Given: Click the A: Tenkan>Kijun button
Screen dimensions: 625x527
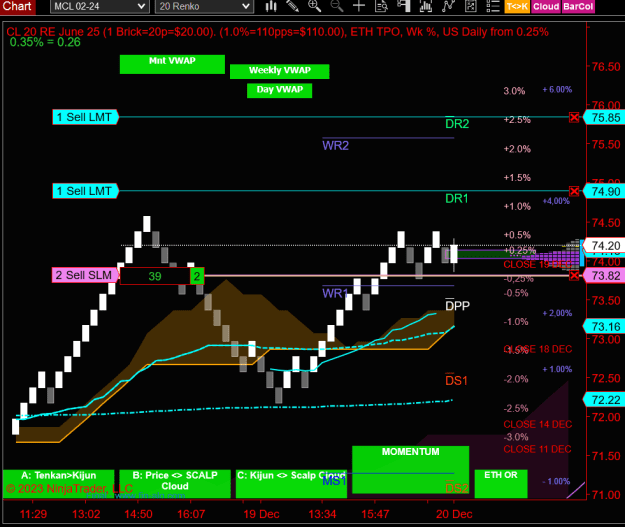Looking at the screenshot, I should coord(59,484).
